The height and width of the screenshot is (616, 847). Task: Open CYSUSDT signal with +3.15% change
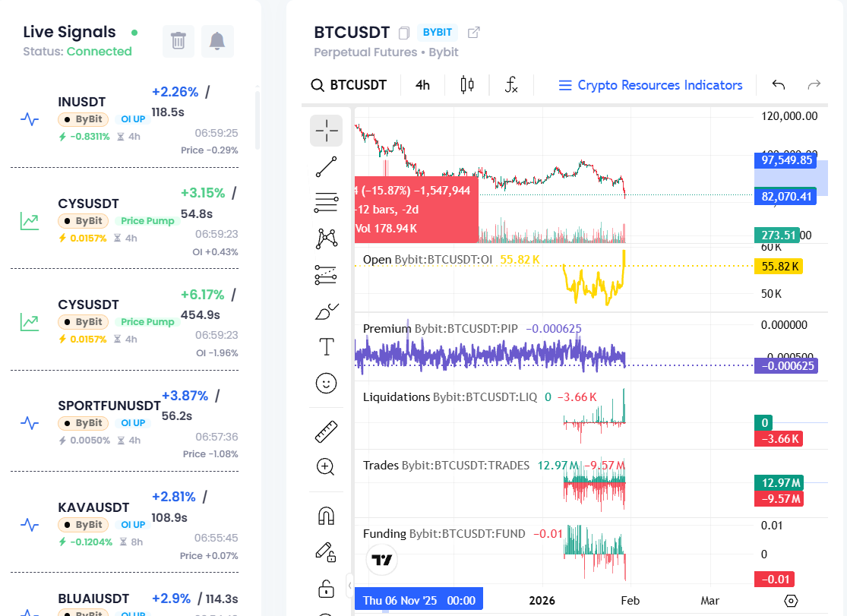coord(125,222)
